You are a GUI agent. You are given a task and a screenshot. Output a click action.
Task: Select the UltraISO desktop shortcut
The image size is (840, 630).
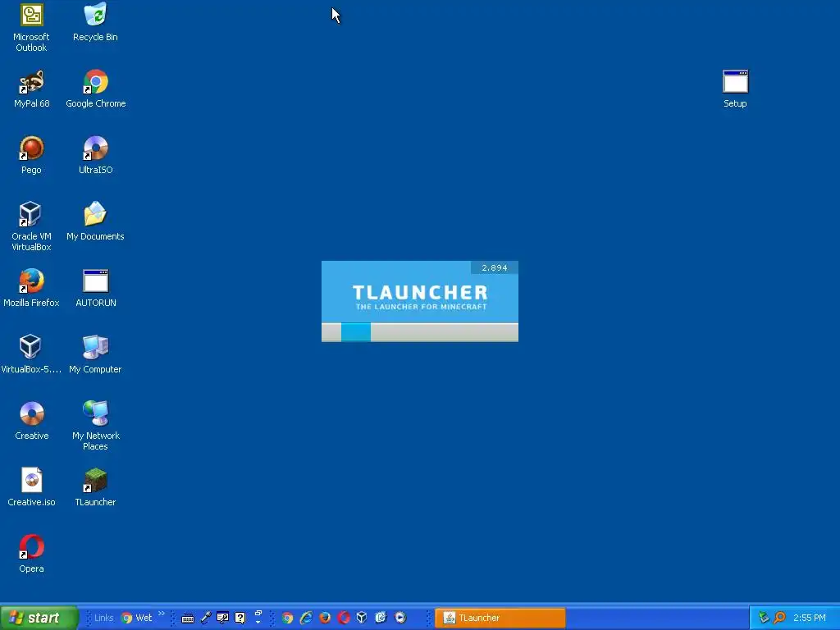[x=96, y=155]
